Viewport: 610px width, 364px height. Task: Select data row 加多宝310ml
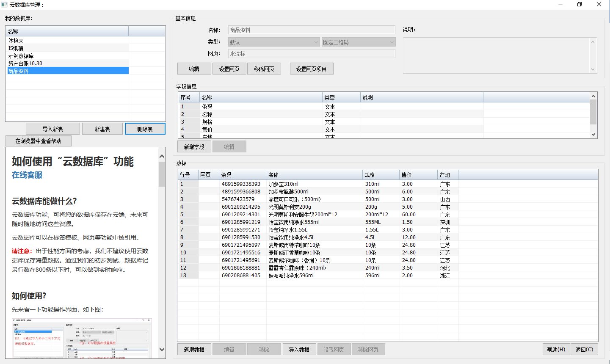pos(283,184)
